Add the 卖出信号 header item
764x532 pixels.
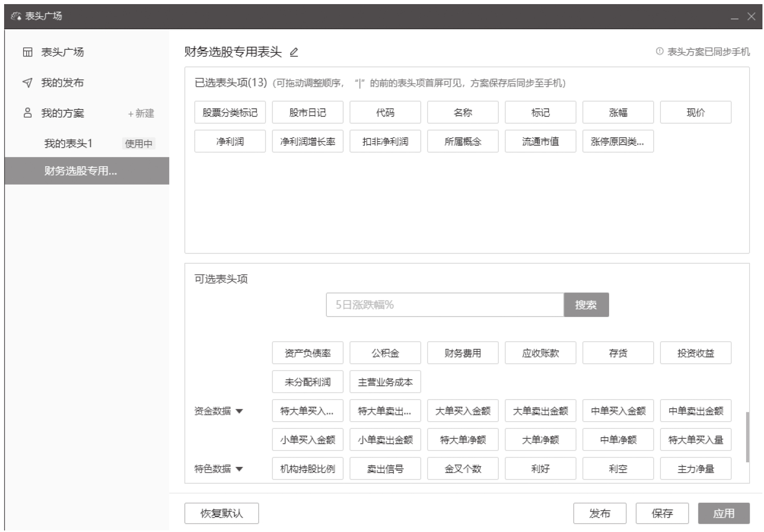click(x=385, y=469)
